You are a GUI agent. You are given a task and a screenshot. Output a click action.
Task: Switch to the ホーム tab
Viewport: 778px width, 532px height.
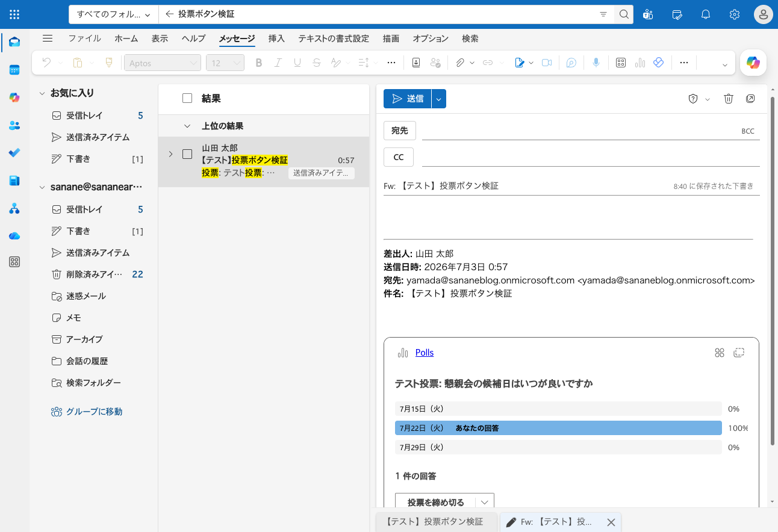pyautogui.click(x=126, y=39)
